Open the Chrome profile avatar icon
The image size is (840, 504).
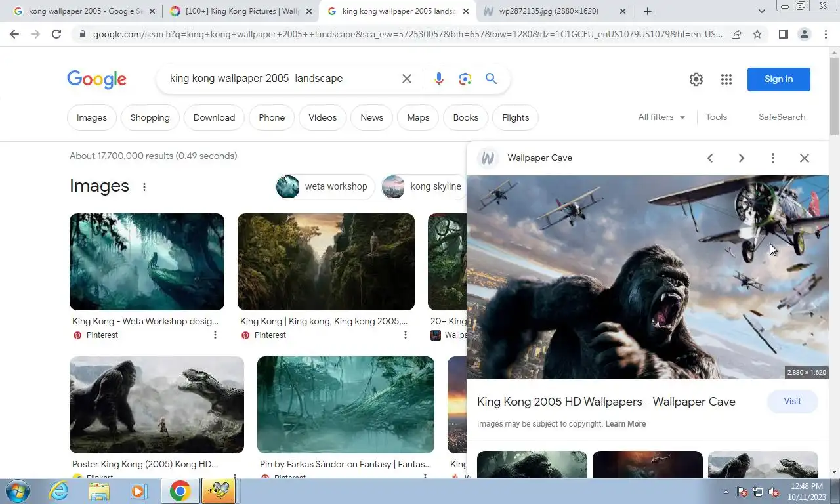(x=804, y=34)
